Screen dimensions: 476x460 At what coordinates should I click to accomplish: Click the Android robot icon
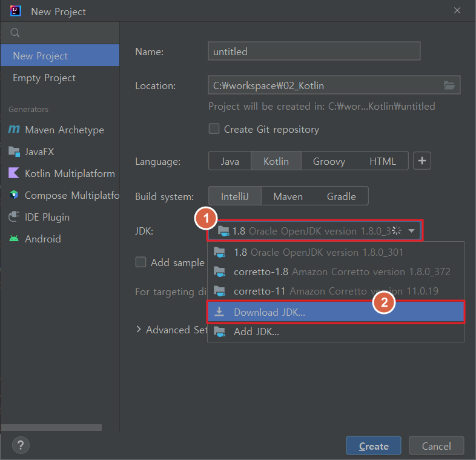pyautogui.click(x=14, y=239)
